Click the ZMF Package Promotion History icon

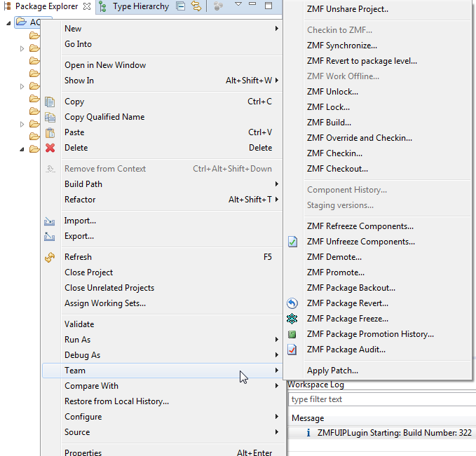pos(292,334)
